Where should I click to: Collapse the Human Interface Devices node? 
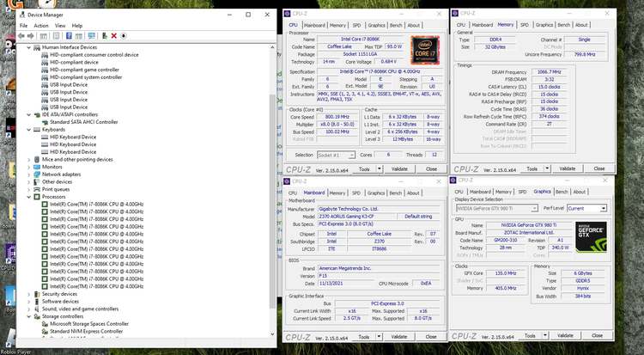point(28,48)
